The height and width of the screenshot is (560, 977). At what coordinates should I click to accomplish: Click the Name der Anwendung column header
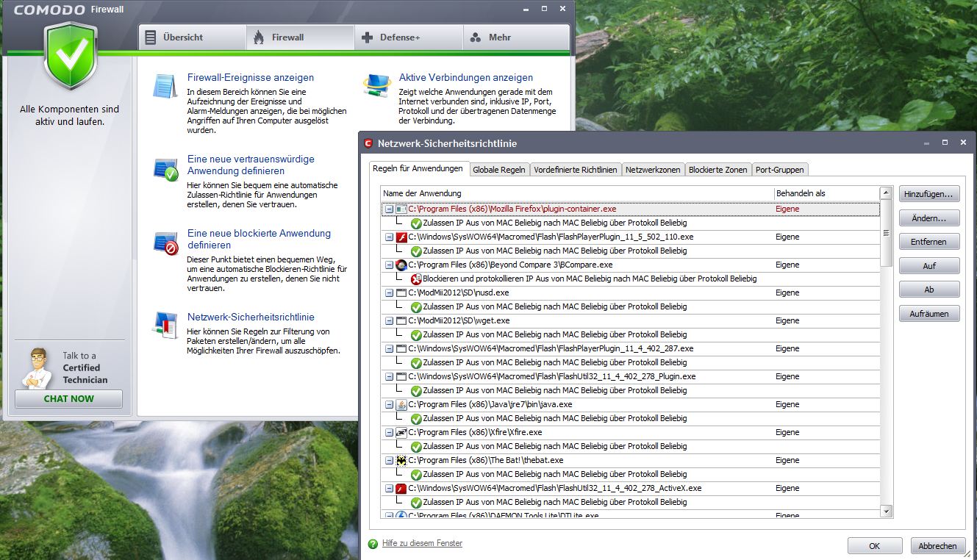(x=577, y=193)
